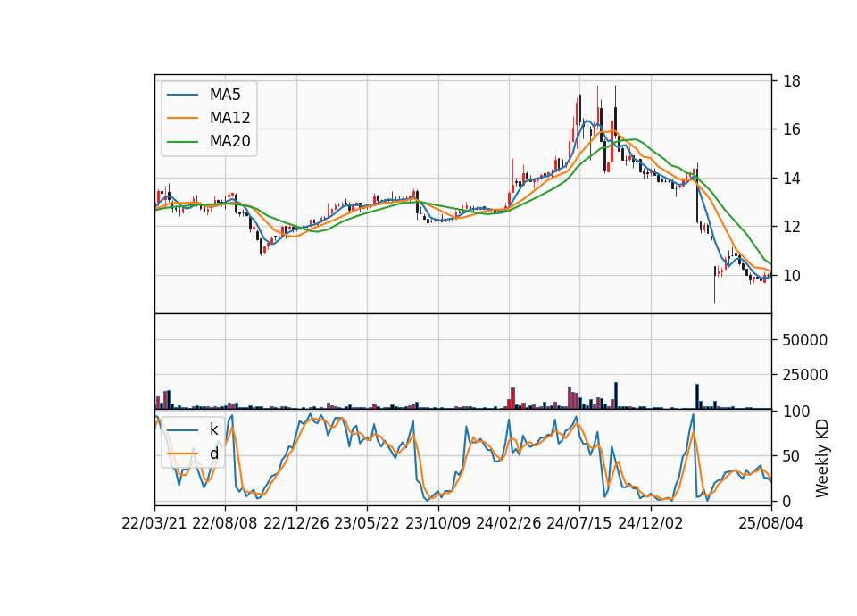Click the Weekly KD axis title

pos(822,459)
